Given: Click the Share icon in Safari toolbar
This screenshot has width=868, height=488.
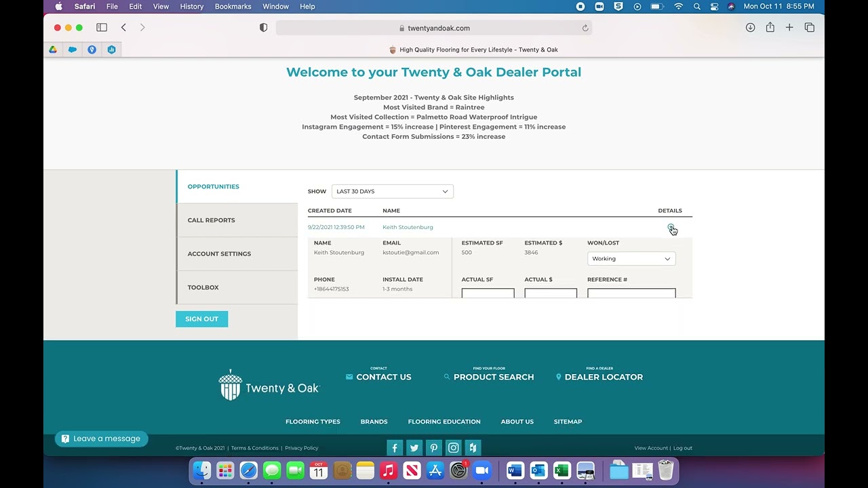Looking at the screenshot, I should pyautogui.click(x=770, y=27).
